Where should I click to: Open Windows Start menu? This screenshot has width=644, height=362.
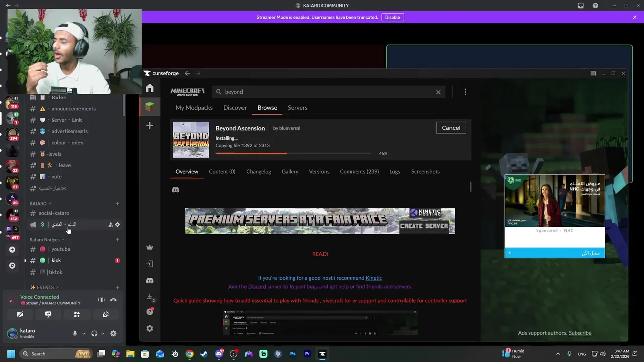(11, 354)
